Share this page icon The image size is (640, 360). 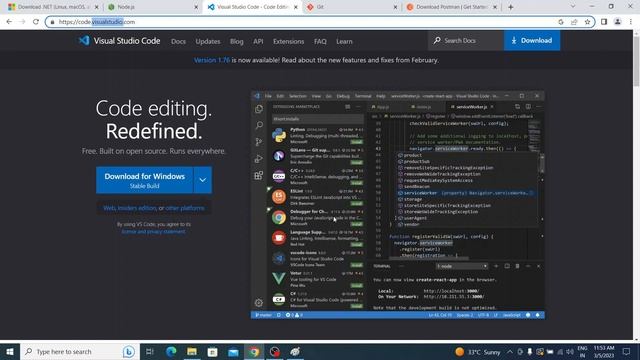point(574,22)
